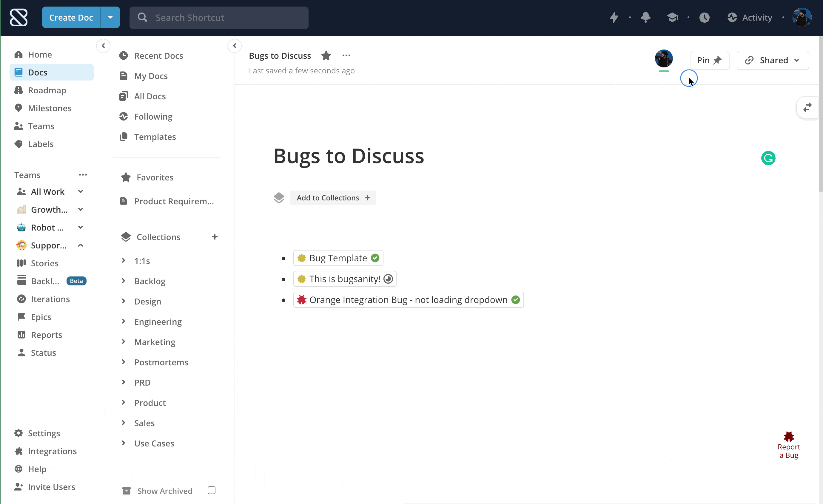Open Milestones
This screenshot has width=823, height=504.
(x=52, y=108)
